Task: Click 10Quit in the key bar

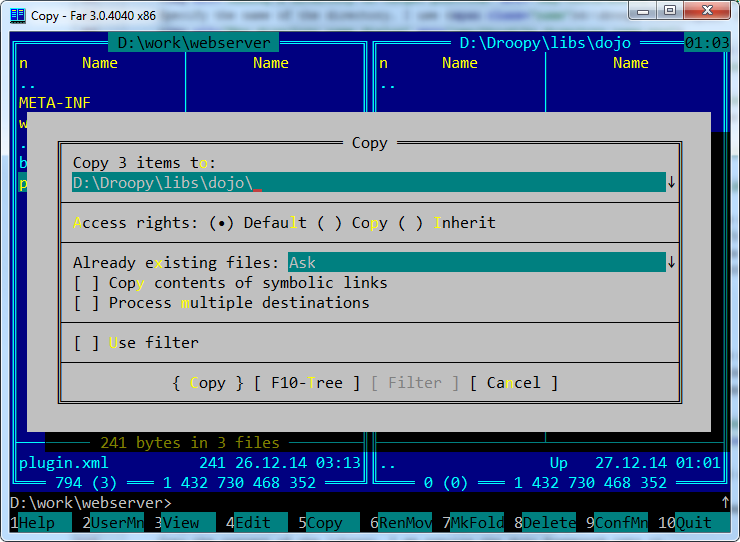Action: [693, 523]
